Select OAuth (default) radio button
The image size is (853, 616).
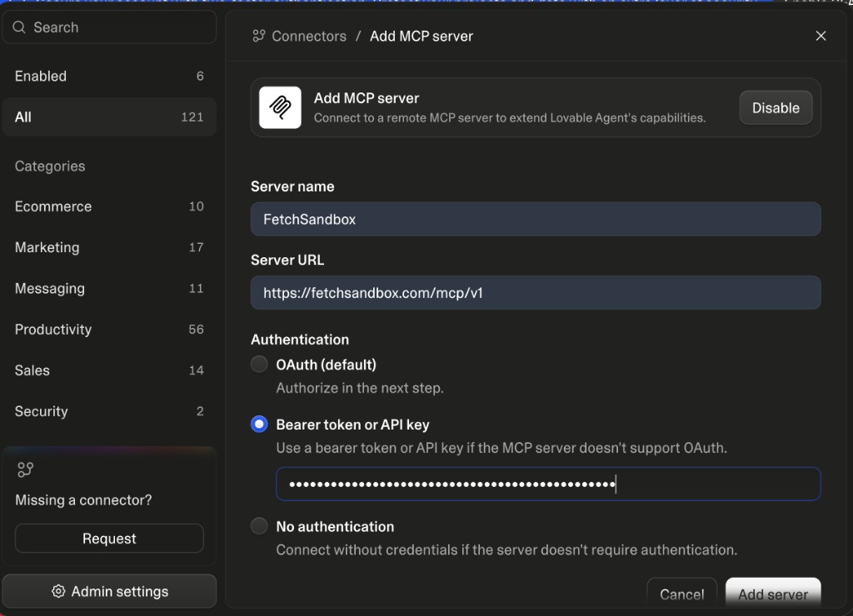(x=259, y=365)
